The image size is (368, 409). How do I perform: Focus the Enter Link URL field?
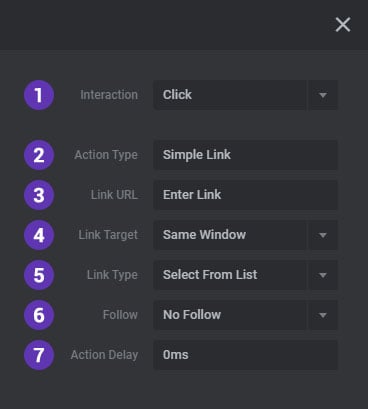[245, 195]
